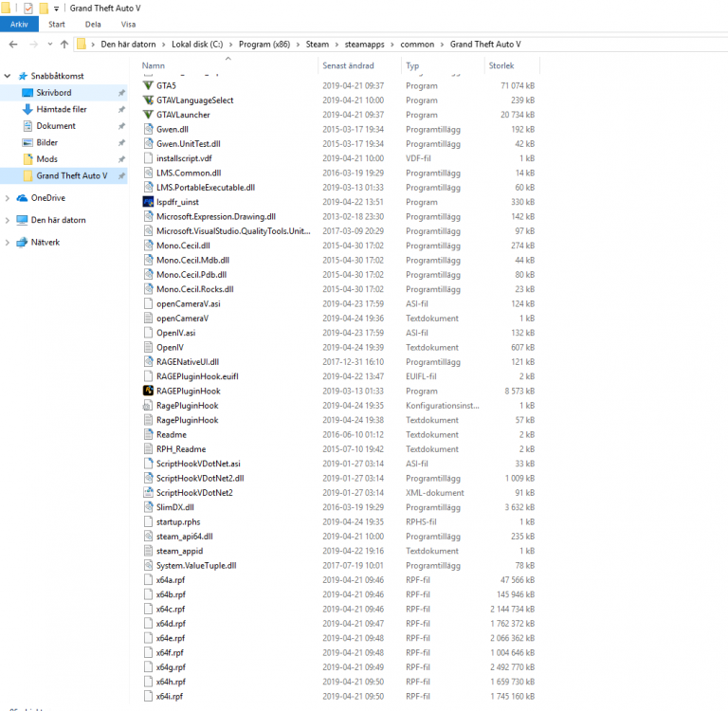The height and width of the screenshot is (711, 728).
Task: Click the Nätverk network icon
Action: (22, 242)
